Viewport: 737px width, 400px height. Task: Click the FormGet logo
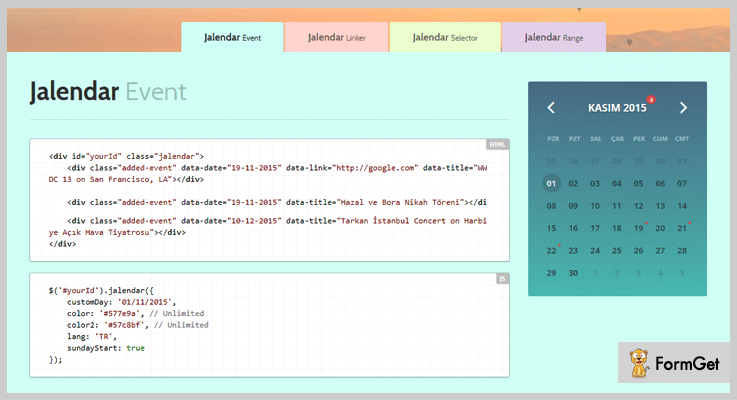pyautogui.click(x=674, y=363)
